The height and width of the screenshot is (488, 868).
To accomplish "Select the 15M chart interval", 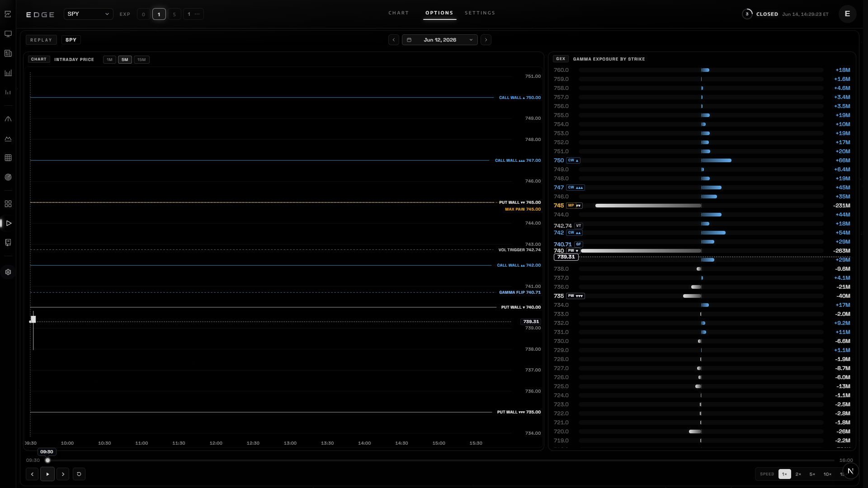I will 142,60.
